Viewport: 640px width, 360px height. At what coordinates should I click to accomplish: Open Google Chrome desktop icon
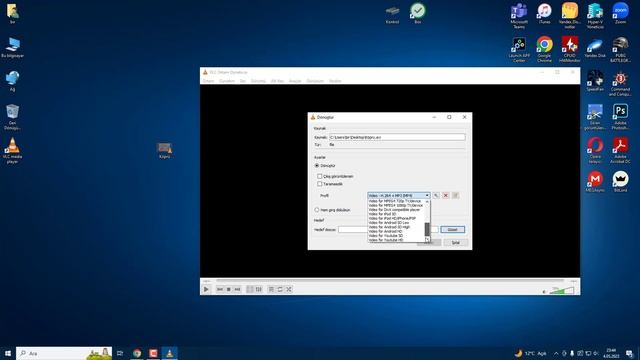pos(544,49)
